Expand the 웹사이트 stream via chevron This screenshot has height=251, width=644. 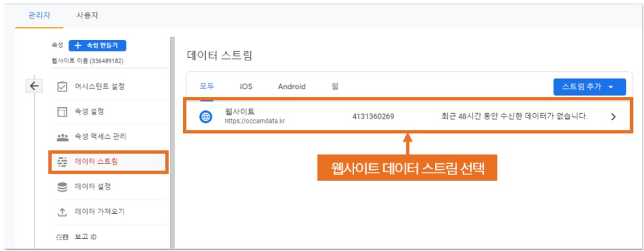click(614, 117)
